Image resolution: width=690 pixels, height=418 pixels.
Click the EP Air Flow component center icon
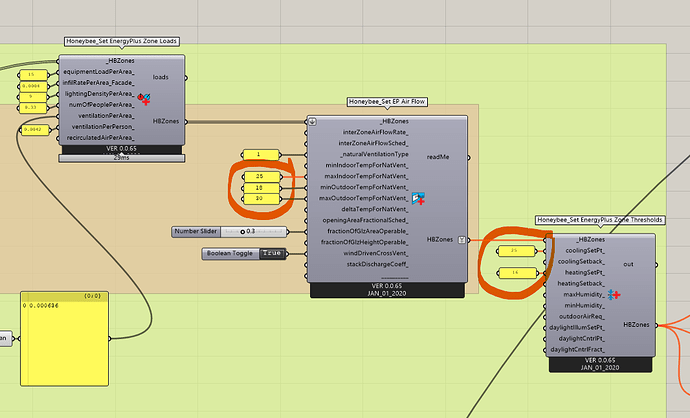(418, 198)
